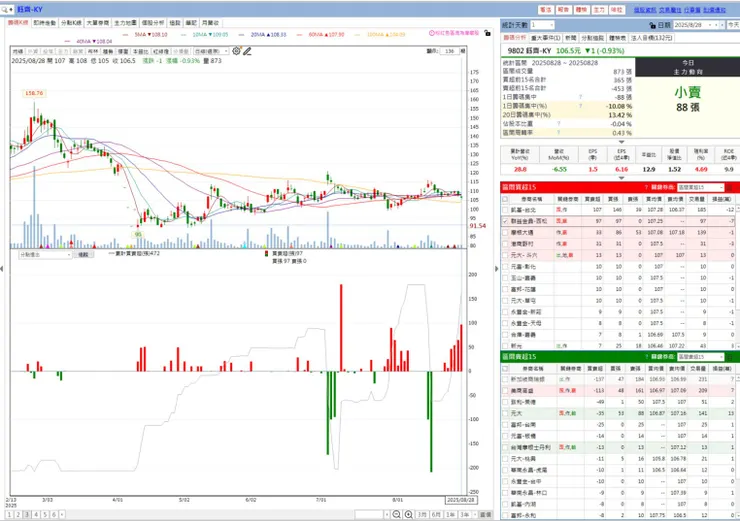Tick checkbox for 美商高盛 sell row
This screenshot has width=740, height=521.
point(505,391)
